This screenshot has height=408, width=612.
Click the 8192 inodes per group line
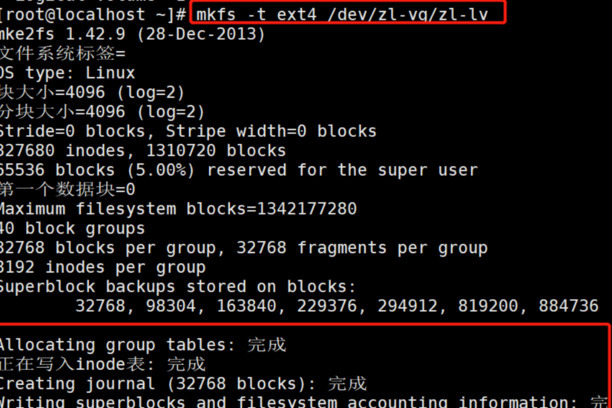[x=102, y=266]
